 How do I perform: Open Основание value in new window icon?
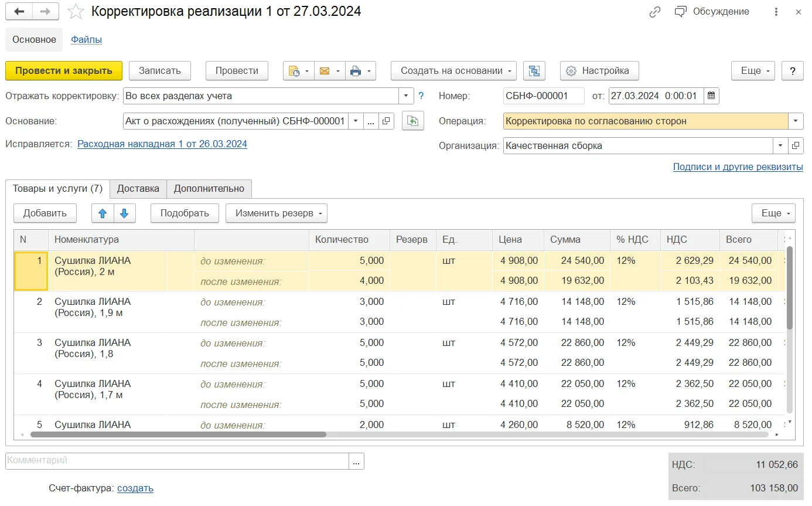point(386,121)
